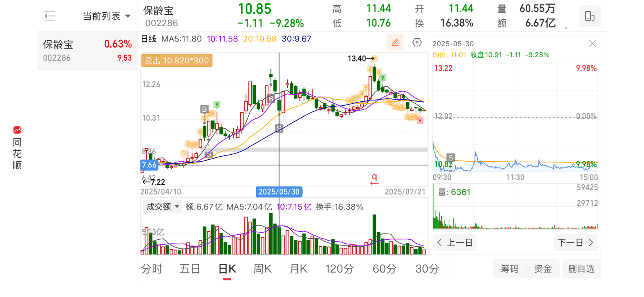The height and width of the screenshot is (297, 644).
Task: Click the 7.22 low price label
Action: pyautogui.click(x=154, y=182)
